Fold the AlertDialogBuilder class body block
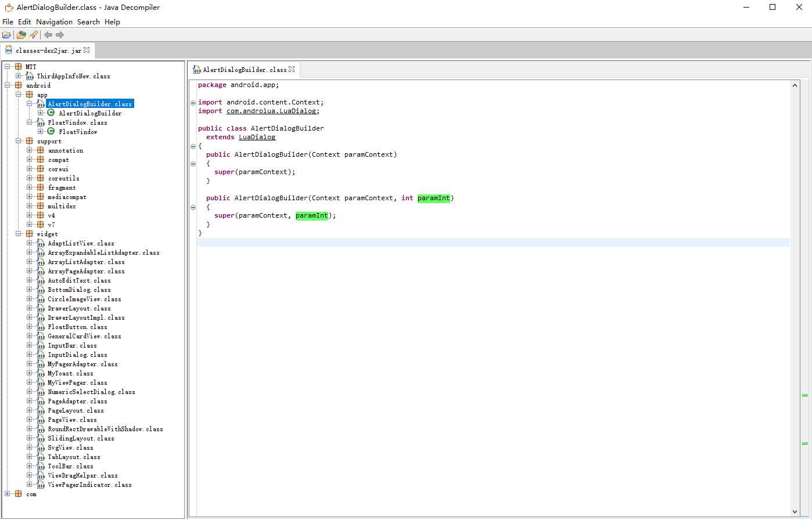This screenshot has width=812, height=520. point(193,146)
